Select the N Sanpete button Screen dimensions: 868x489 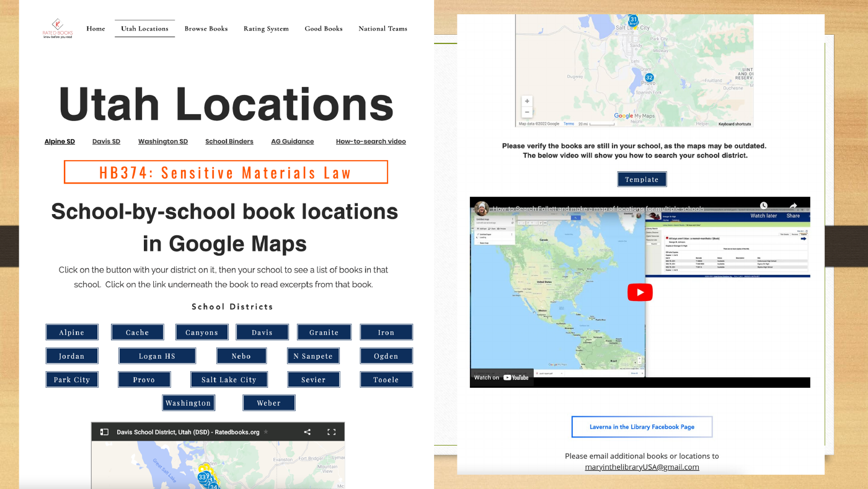tap(314, 356)
